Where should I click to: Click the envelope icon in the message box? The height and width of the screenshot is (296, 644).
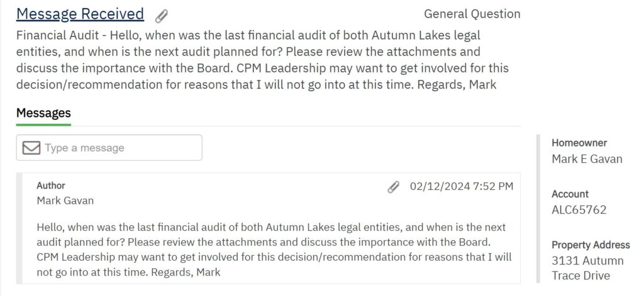point(31,148)
